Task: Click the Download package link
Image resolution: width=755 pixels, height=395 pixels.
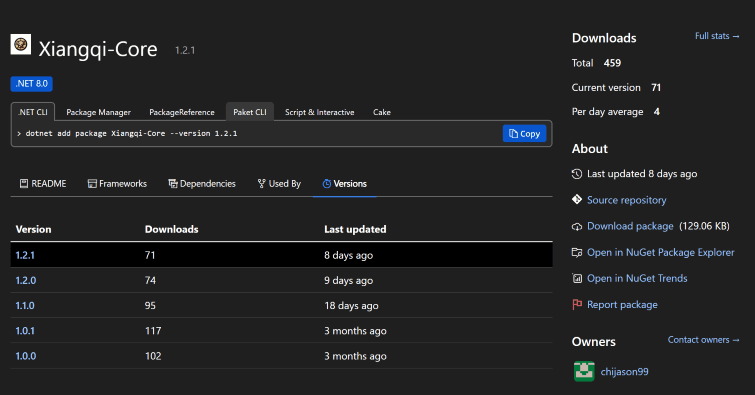Action: (630, 226)
